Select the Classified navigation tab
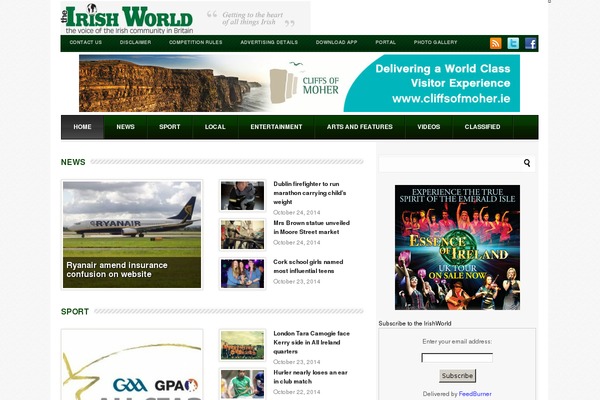 (x=483, y=127)
